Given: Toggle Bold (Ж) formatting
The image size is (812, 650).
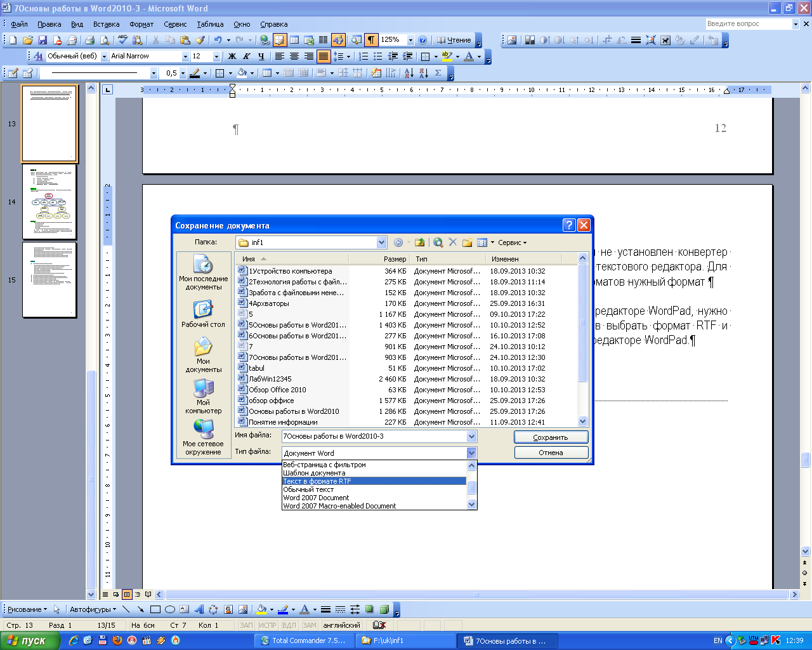Looking at the screenshot, I should (232, 56).
